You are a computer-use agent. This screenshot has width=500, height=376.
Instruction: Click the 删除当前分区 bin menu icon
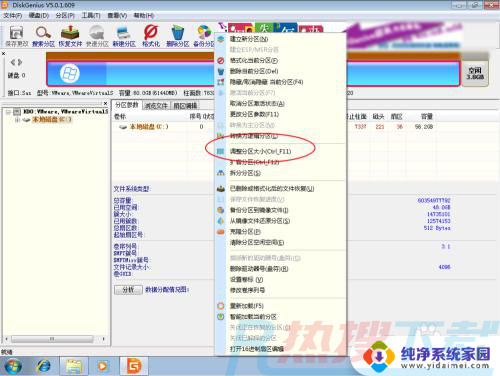[x=221, y=71]
